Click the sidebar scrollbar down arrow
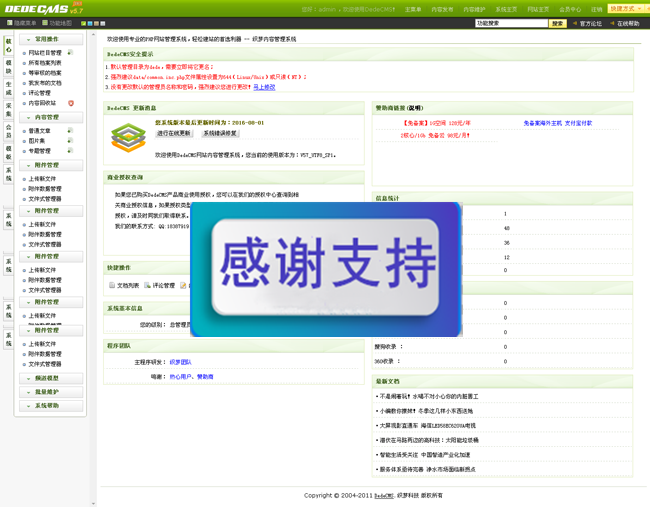This screenshot has height=507, width=650. tap(93, 504)
